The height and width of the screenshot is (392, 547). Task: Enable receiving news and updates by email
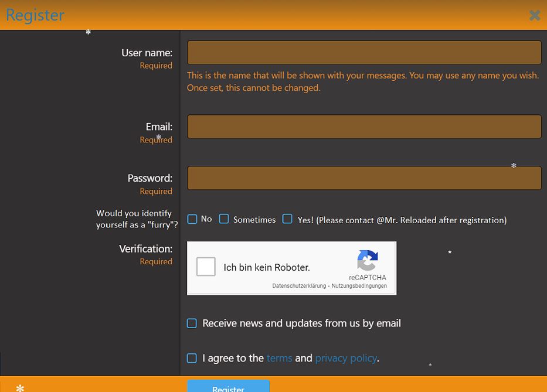pos(192,323)
